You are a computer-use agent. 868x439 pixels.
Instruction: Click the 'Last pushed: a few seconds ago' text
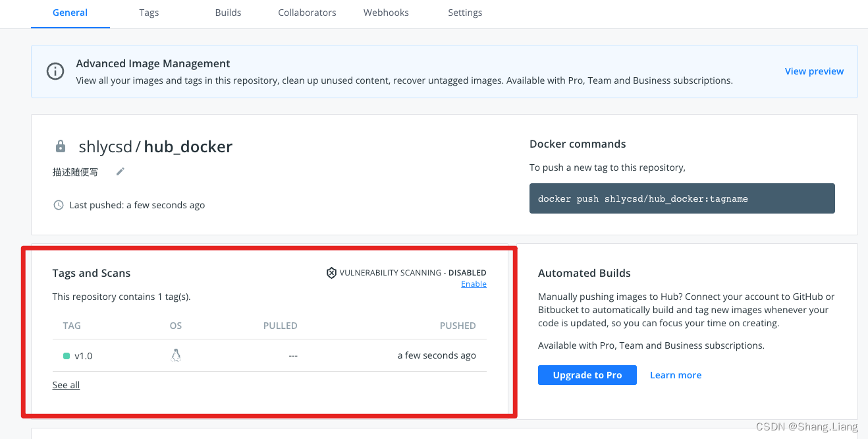tap(137, 205)
